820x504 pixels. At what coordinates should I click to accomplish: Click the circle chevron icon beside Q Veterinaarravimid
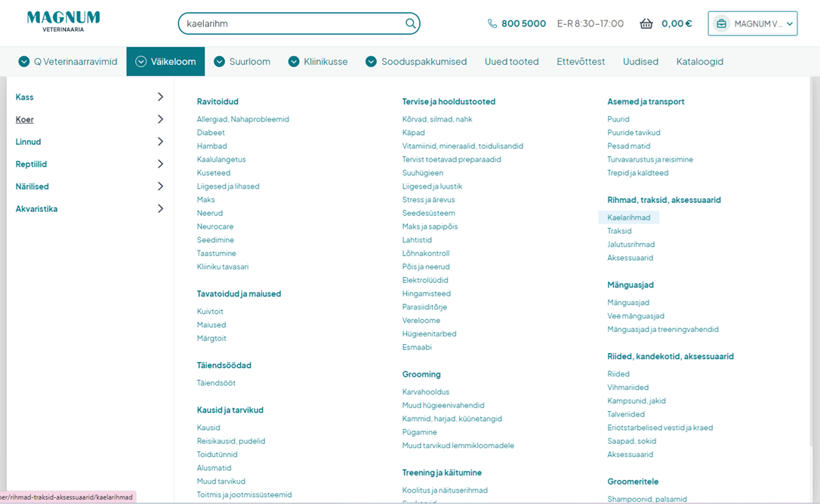pos(24,61)
